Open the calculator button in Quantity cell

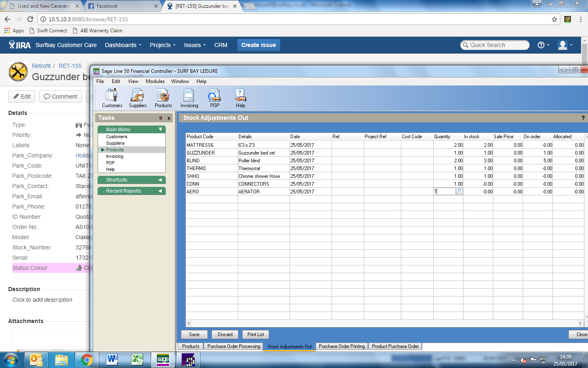tap(459, 191)
